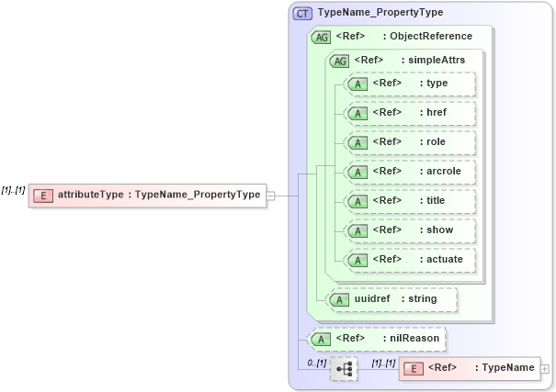Select the ': TypeName' element label
Viewport: 556px width, 392px height.
point(505,368)
